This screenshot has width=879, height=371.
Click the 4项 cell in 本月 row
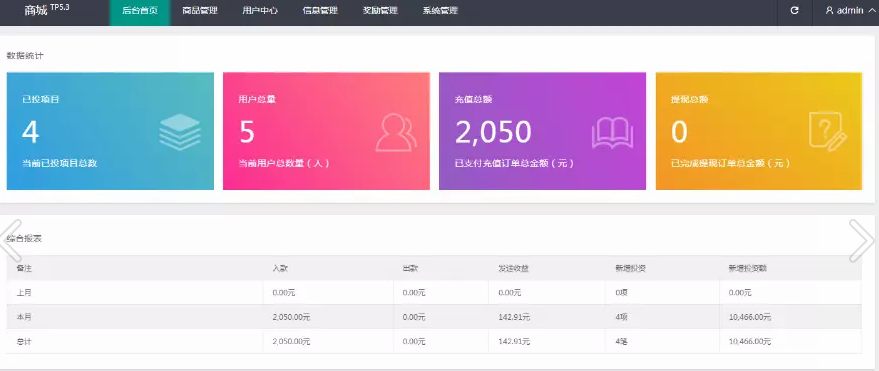point(621,317)
